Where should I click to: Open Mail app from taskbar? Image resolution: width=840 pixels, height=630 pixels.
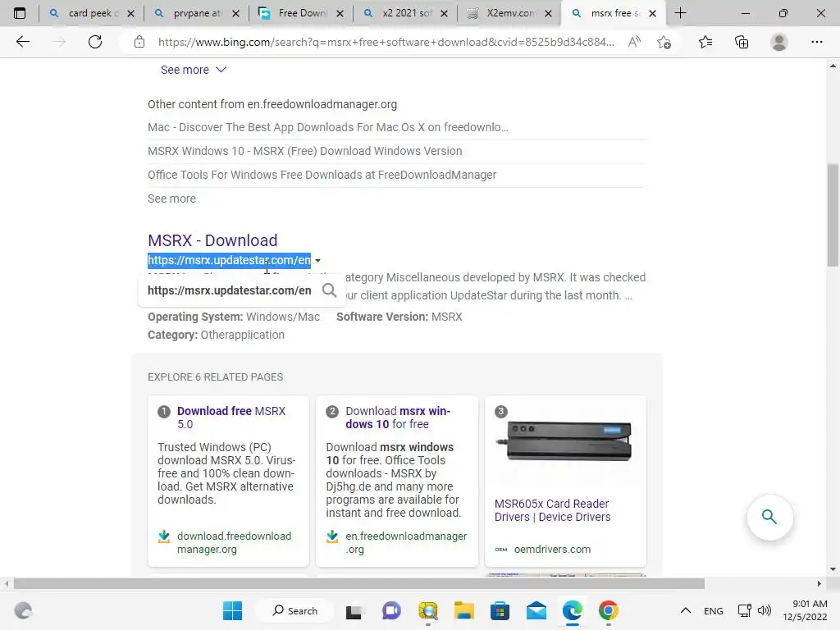(536, 610)
